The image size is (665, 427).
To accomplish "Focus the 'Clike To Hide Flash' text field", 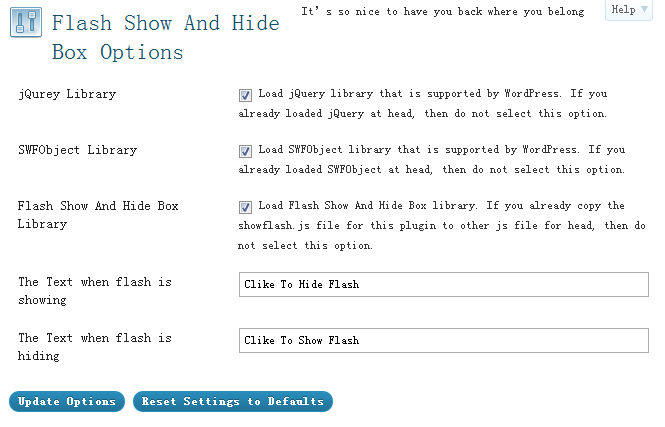I will click(x=444, y=285).
